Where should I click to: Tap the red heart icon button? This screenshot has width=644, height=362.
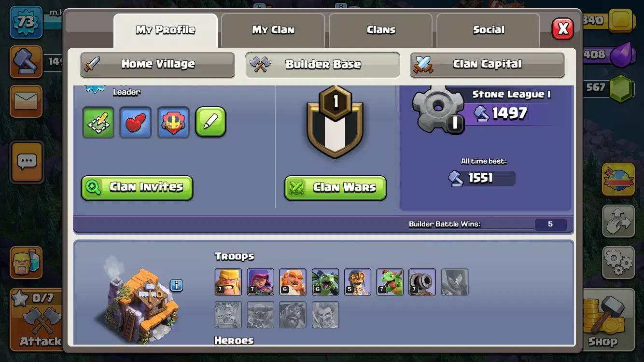click(136, 123)
